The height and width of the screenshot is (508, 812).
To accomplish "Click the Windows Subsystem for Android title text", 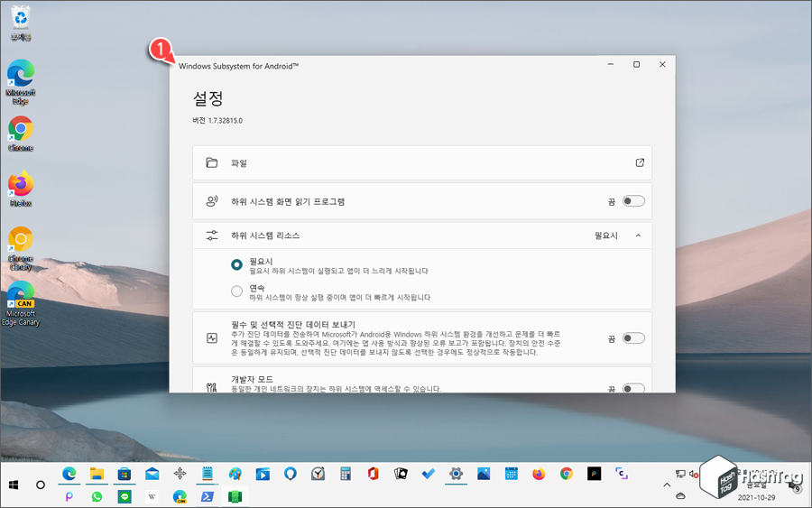I will click(239, 66).
